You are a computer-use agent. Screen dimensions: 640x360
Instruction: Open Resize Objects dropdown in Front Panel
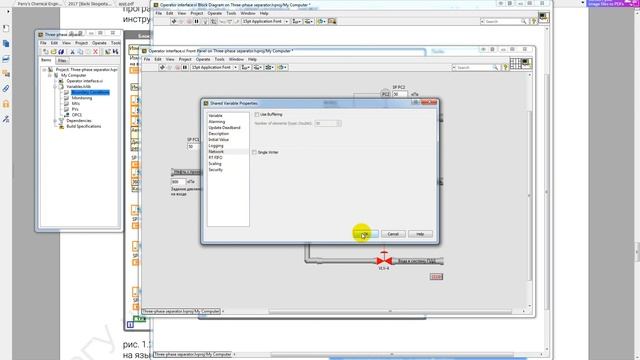coord(270,67)
